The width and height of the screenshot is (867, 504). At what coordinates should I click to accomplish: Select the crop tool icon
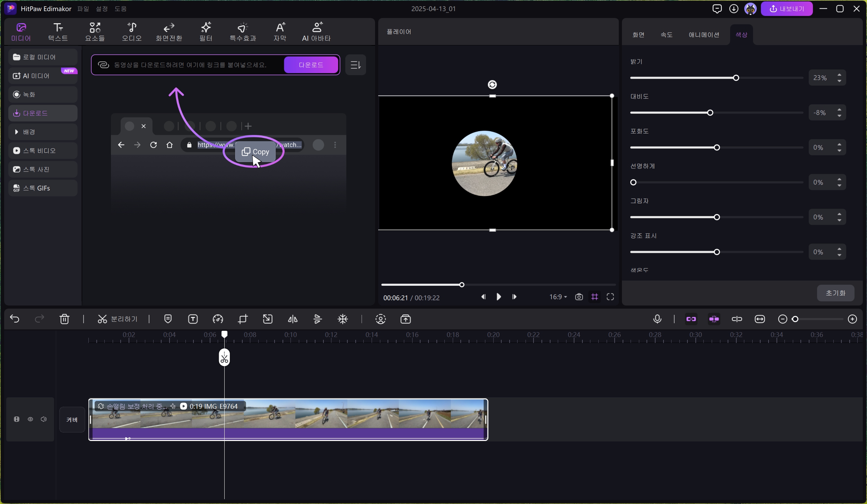pyautogui.click(x=243, y=319)
